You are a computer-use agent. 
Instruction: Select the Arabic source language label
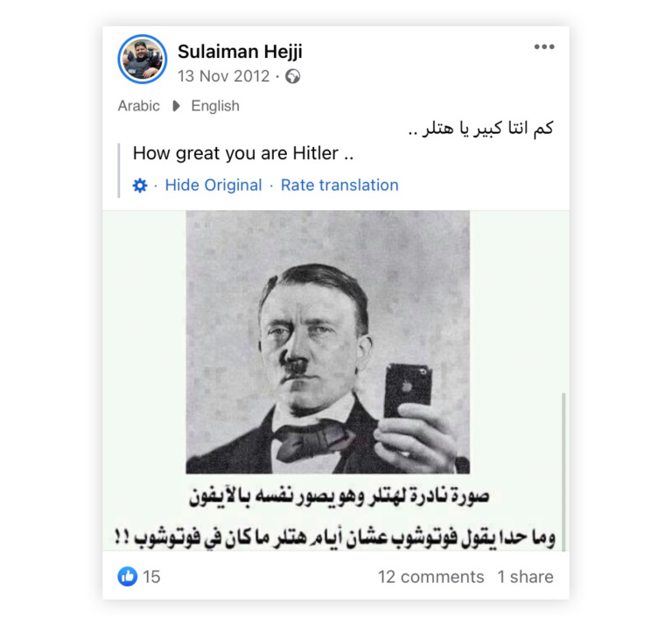tap(138, 106)
